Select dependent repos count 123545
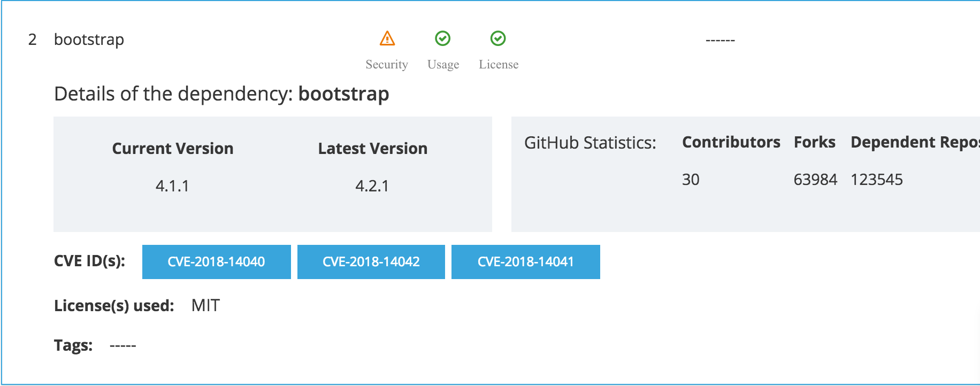 (x=877, y=180)
